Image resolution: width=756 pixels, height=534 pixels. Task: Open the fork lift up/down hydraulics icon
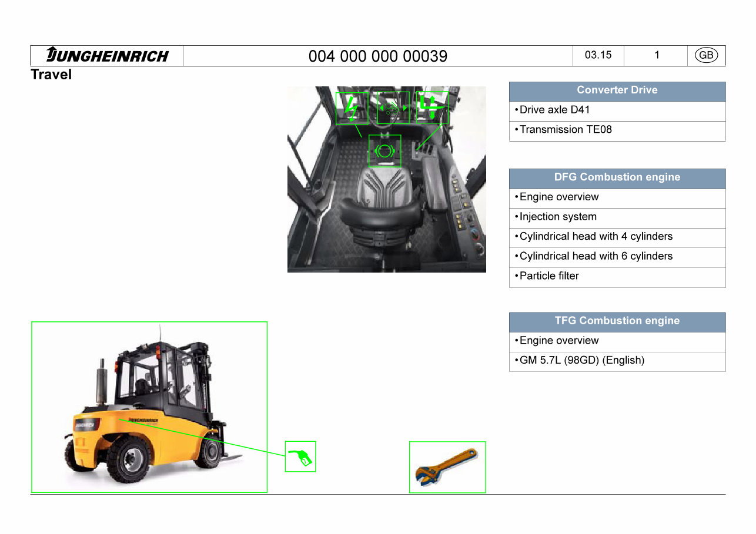(432, 108)
